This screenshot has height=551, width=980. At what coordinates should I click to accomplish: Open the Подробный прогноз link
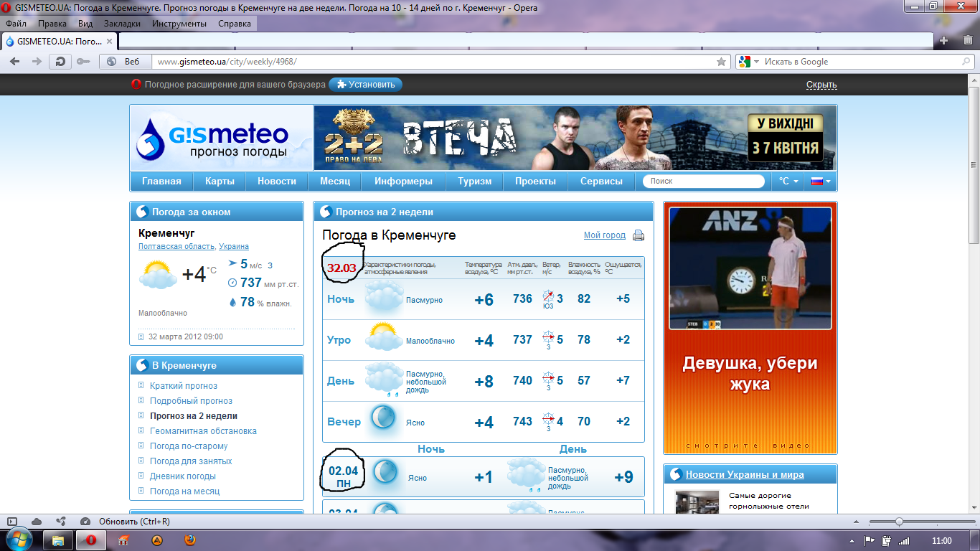pos(191,401)
